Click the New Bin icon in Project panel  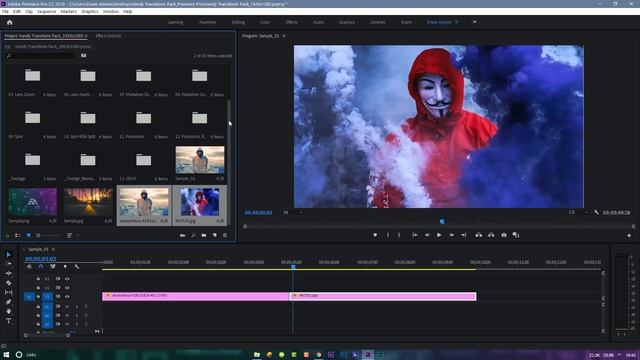(x=204, y=236)
